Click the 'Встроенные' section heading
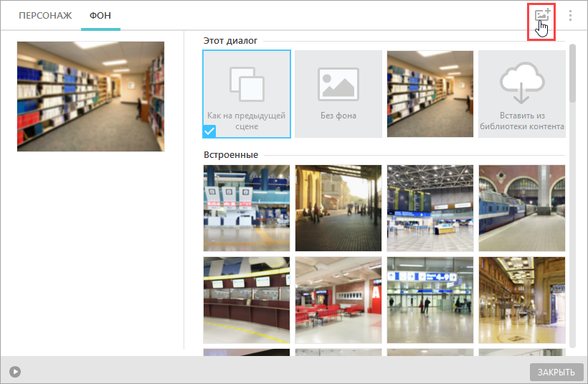 tap(231, 154)
